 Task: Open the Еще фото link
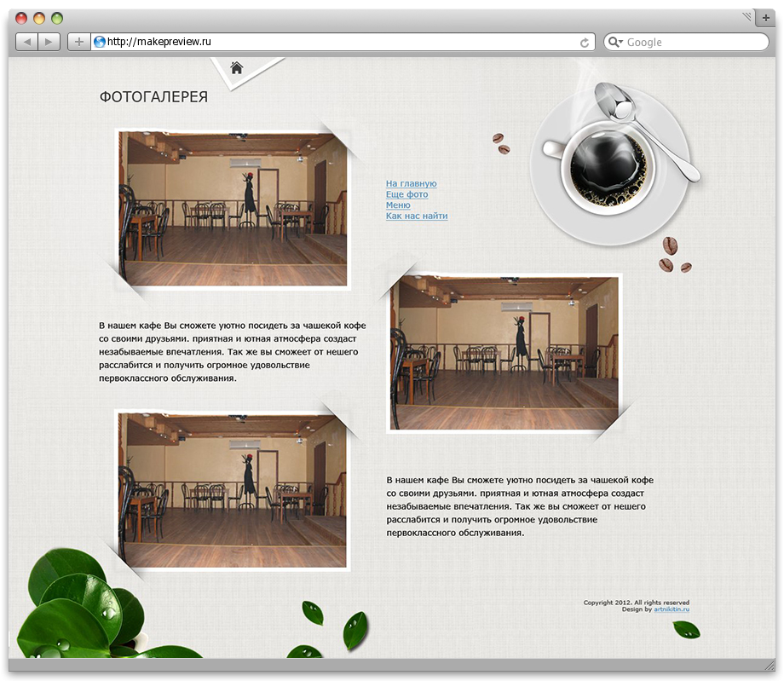coord(407,194)
